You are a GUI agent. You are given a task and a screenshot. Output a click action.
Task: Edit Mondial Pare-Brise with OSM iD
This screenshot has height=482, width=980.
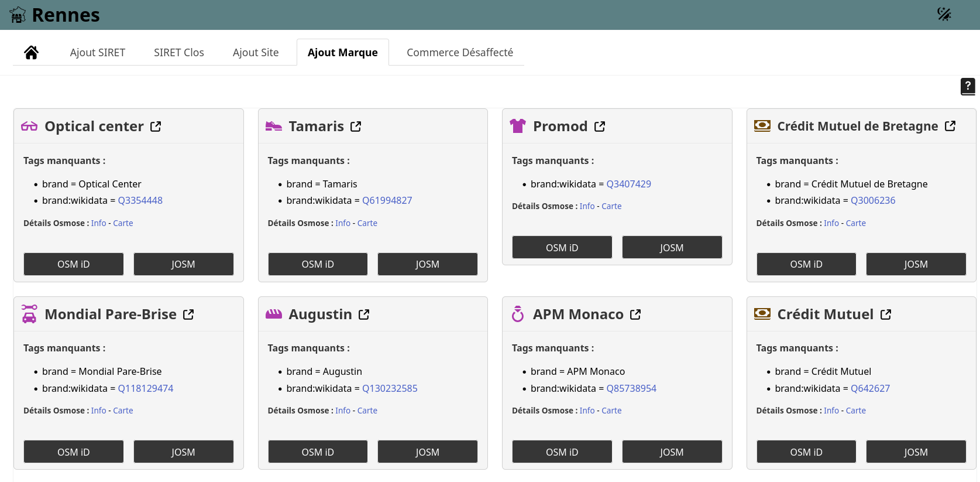tap(74, 452)
